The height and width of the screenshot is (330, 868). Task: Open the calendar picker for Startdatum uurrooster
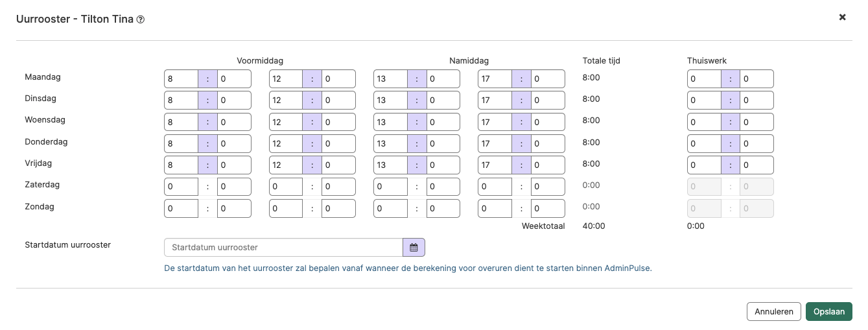pos(414,247)
